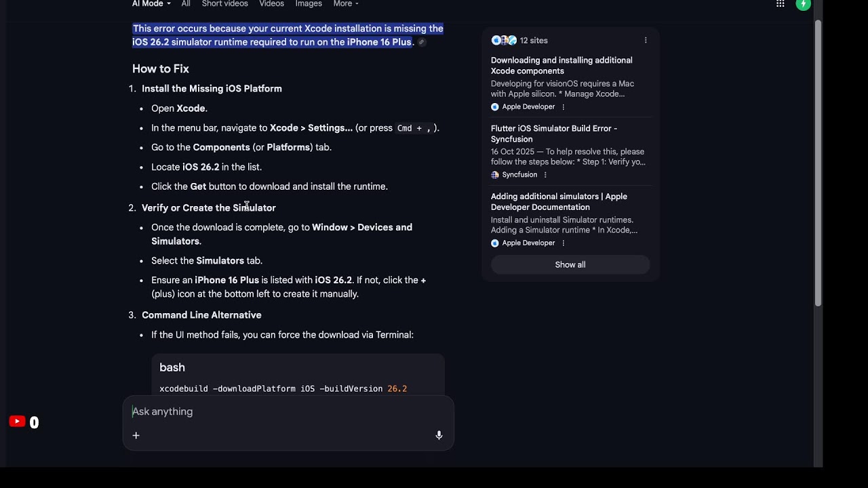Click the Show all sources button
The image size is (868, 488).
click(x=570, y=265)
